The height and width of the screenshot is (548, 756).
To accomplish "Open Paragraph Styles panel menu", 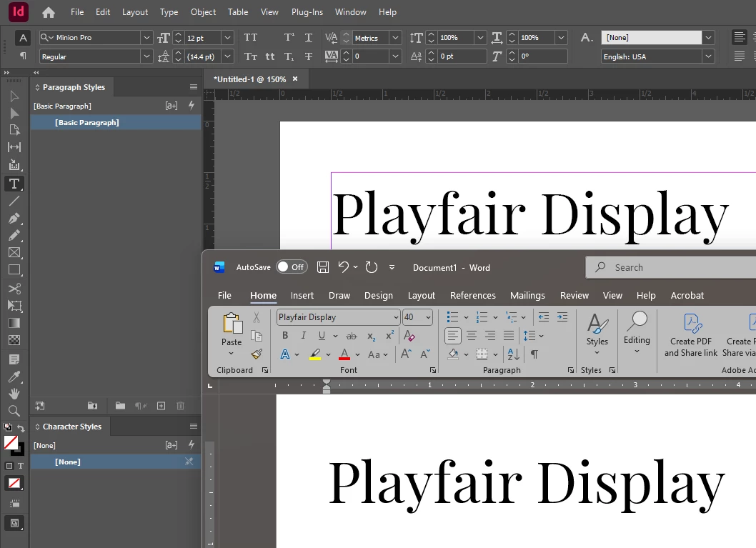I will pyautogui.click(x=194, y=87).
